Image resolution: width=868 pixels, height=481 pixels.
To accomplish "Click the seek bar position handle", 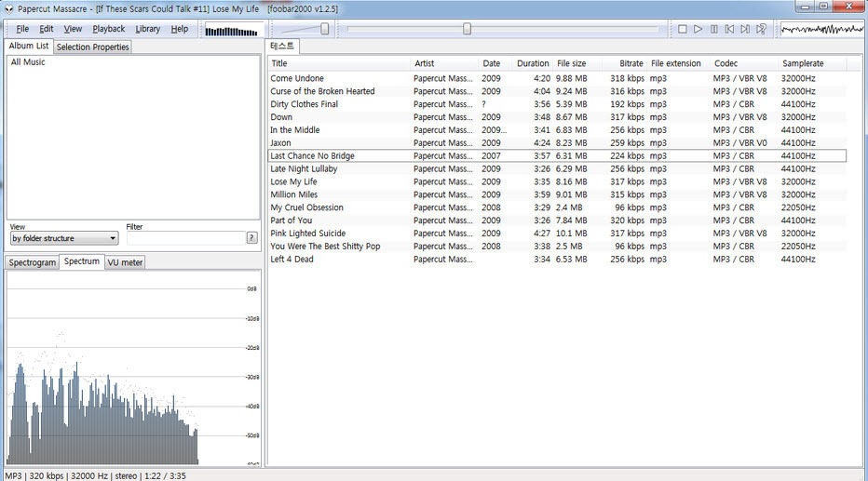I will pos(467,29).
